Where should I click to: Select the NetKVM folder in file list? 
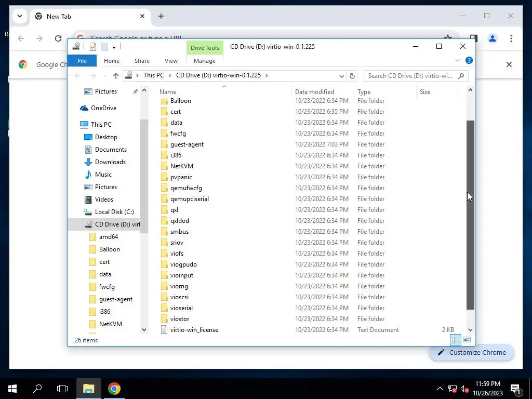[x=181, y=166]
